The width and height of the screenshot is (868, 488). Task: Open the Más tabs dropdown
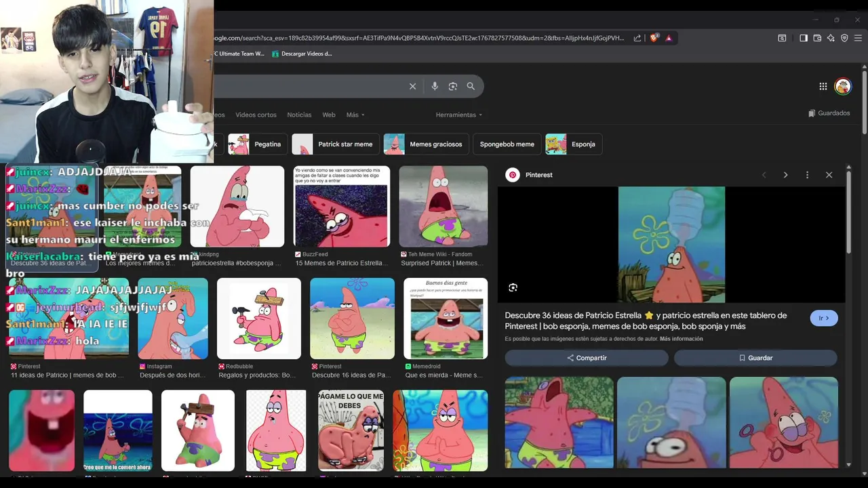(x=355, y=115)
